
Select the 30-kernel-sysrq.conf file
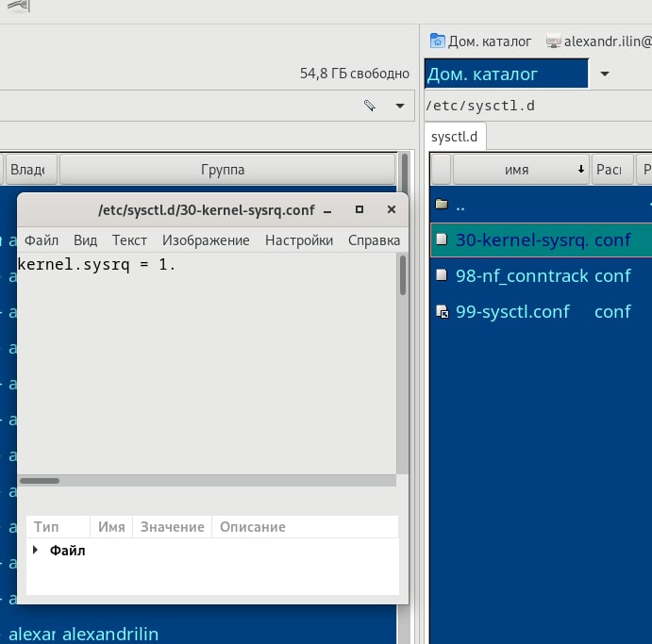(x=542, y=240)
